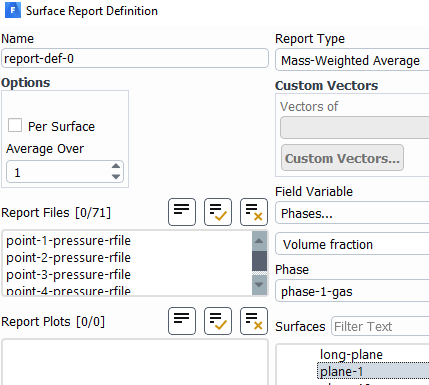Select the long-plane surface
The image size is (429, 385).
(x=351, y=355)
